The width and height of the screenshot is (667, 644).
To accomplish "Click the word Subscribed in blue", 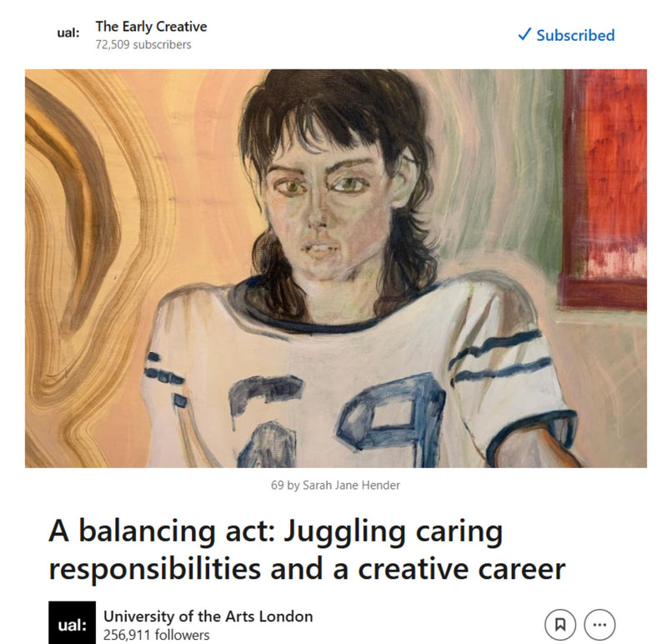I will (575, 35).
